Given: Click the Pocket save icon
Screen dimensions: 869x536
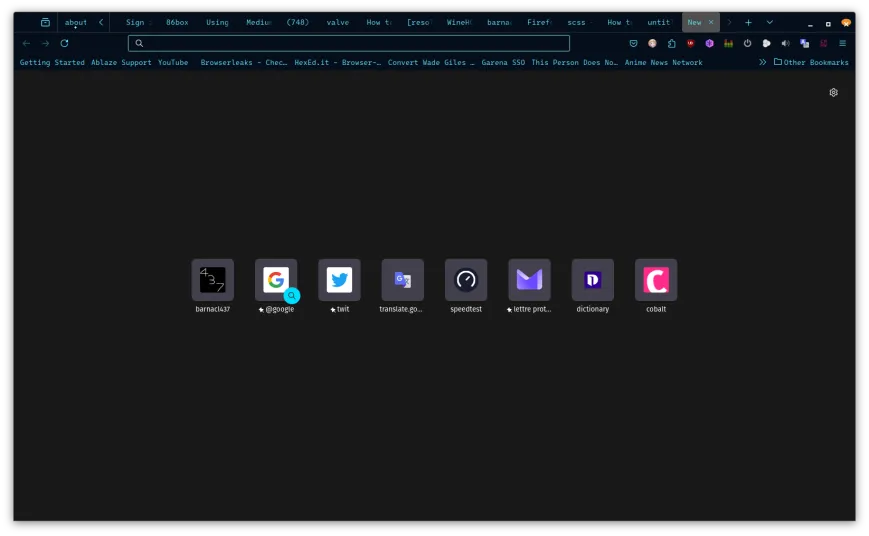Looking at the screenshot, I should 633,43.
